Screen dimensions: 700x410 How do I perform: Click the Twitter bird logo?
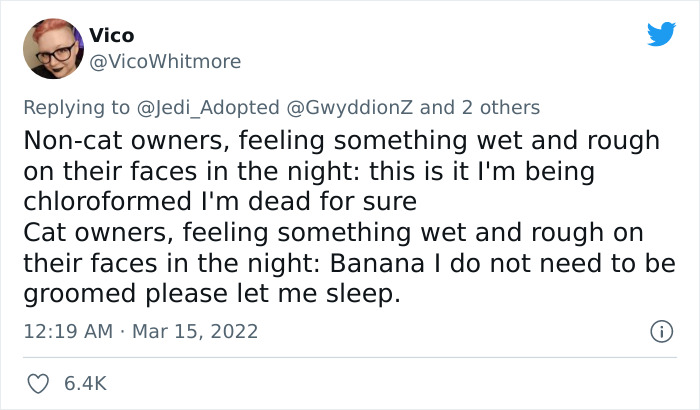tap(661, 35)
